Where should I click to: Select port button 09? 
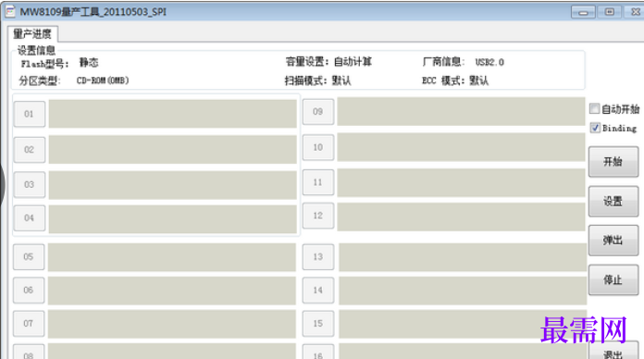pyautogui.click(x=318, y=111)
